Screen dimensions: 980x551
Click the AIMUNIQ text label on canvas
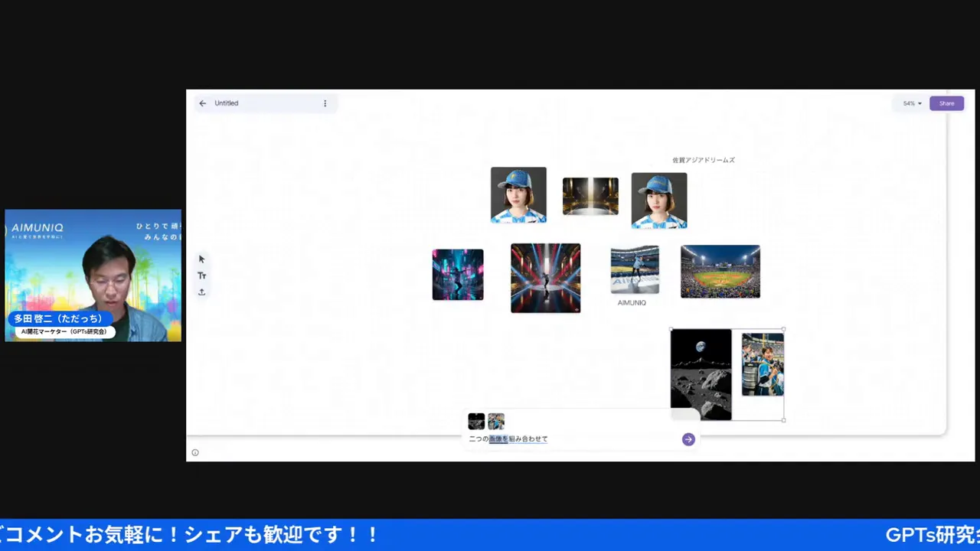[x=632, y=303]
